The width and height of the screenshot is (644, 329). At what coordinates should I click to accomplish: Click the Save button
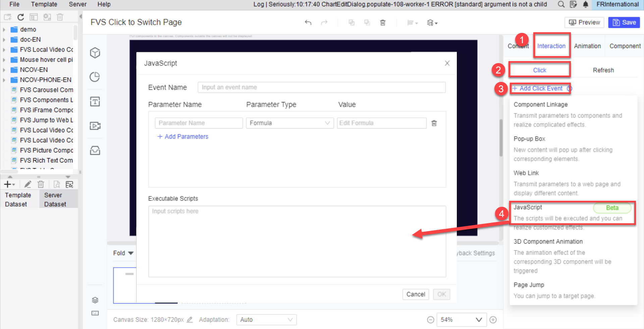pyautogui.click(x=624, y=22)
